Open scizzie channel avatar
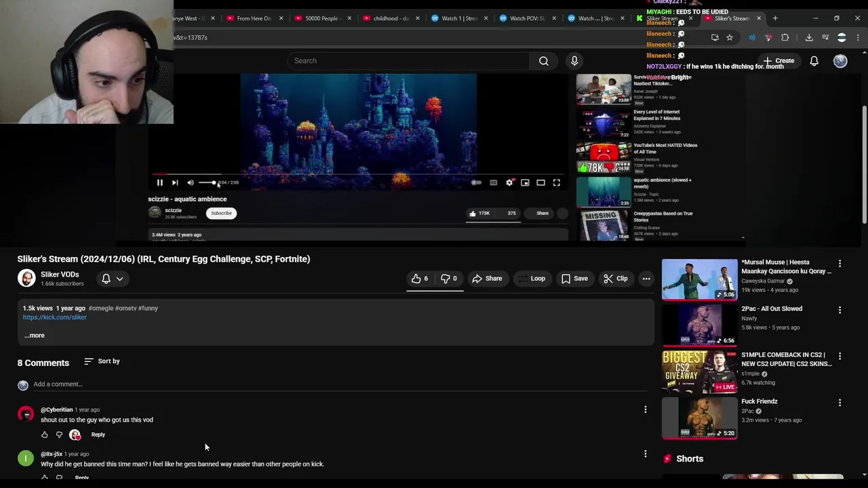 pyautogui.click(x=155, y=213)
